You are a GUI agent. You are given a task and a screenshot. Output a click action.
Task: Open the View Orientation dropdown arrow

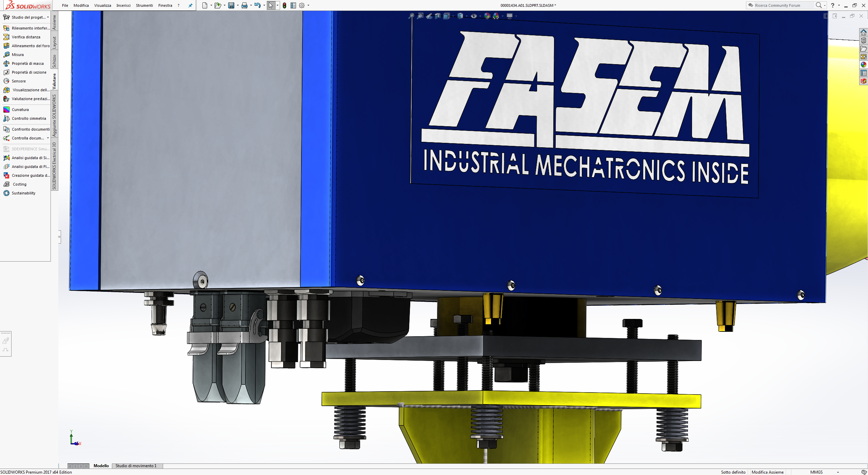point(453,16)
